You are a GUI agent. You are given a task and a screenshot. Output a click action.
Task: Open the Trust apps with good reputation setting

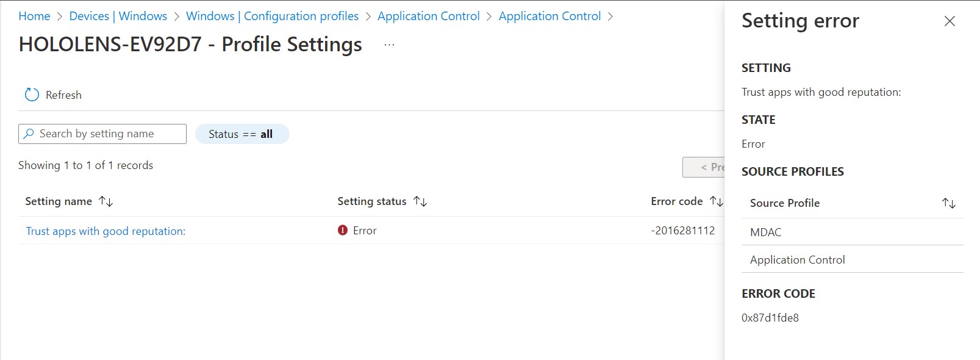pyautogui.click(x=105, y=231)
